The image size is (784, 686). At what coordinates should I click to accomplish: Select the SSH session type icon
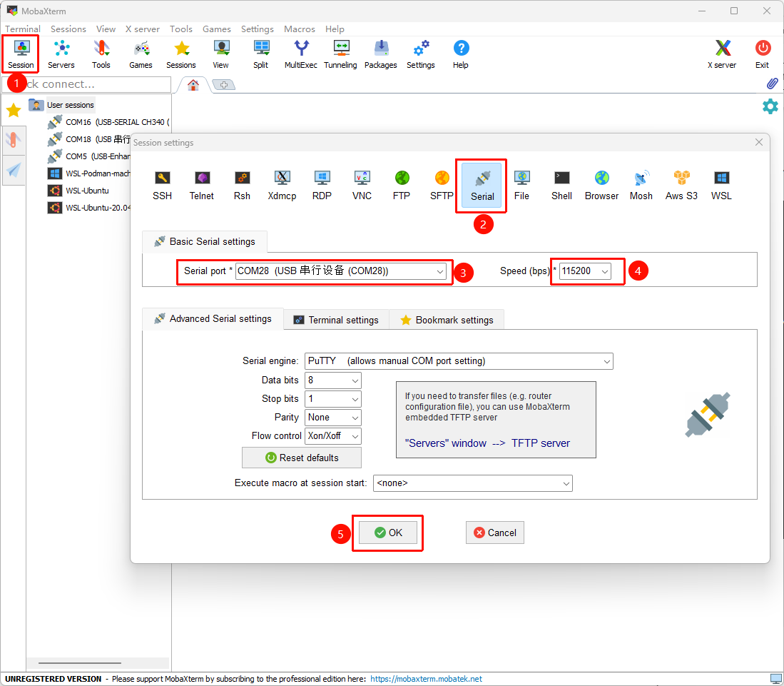click(x=162, y=185)
